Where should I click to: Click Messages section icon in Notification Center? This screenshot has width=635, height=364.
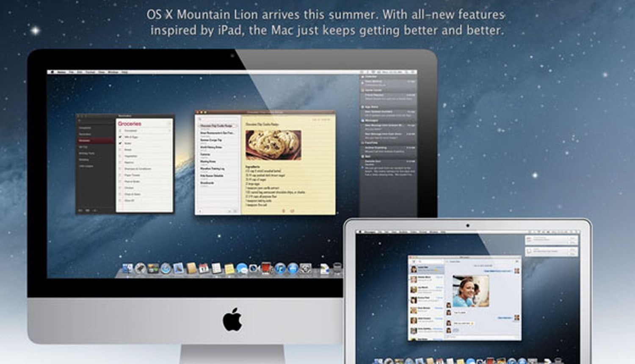coord(363,121)
